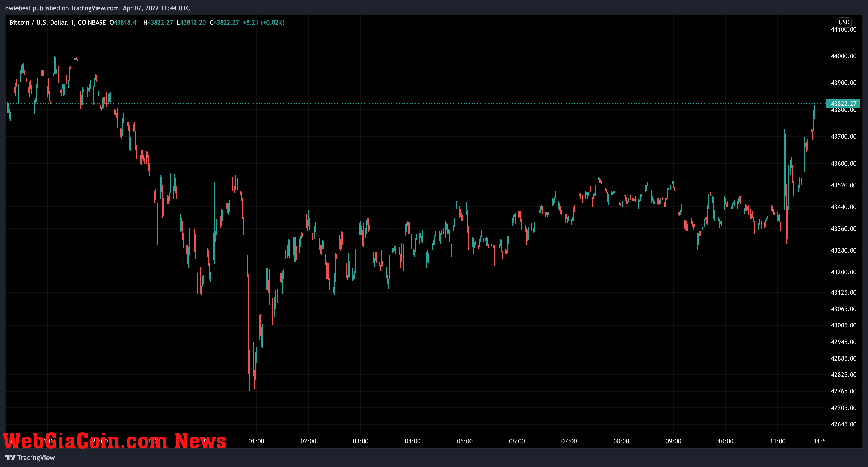Click the TradingView logo icon

[10, 457]
